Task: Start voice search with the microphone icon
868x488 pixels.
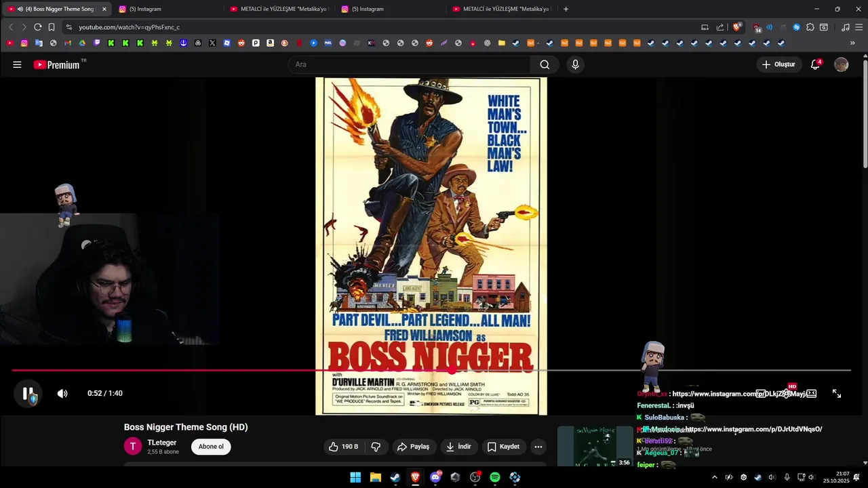Action: pos(575,64)
